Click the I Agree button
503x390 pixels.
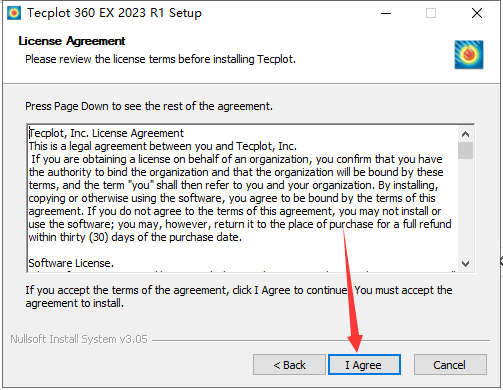pyautogui.click(x=364, y=365)
